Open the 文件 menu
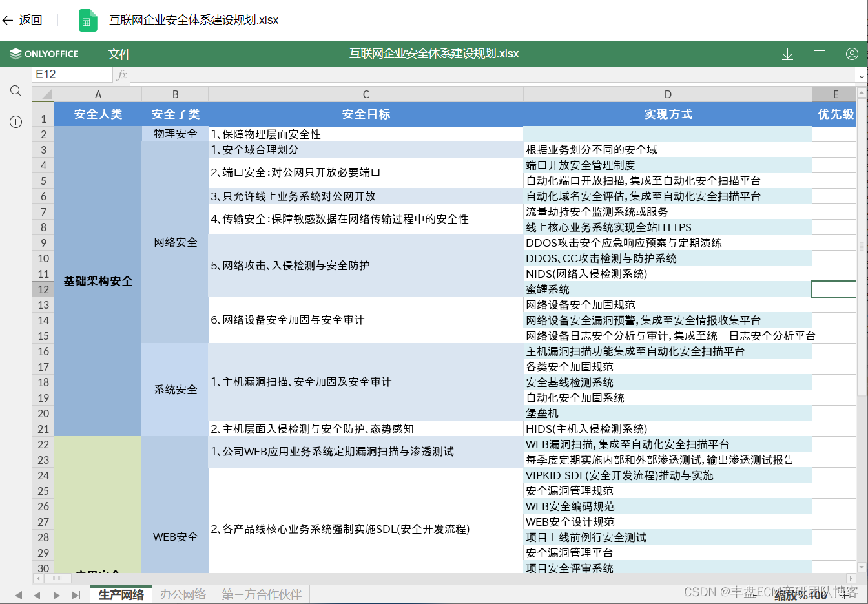868x604 pixels. (x=119, y=54)
